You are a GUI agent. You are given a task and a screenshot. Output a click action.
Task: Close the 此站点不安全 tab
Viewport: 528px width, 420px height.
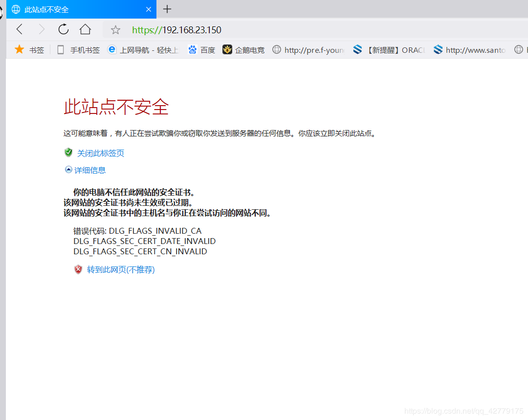point(149,9)
